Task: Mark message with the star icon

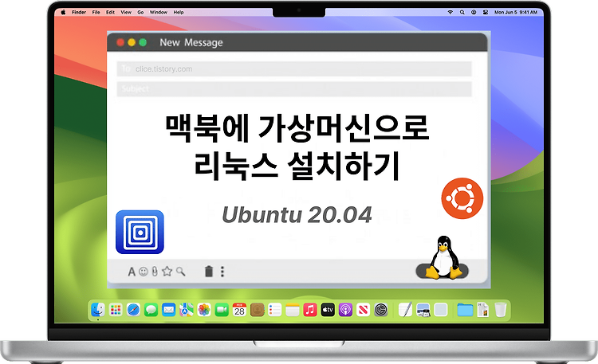Action: [167, 272]
